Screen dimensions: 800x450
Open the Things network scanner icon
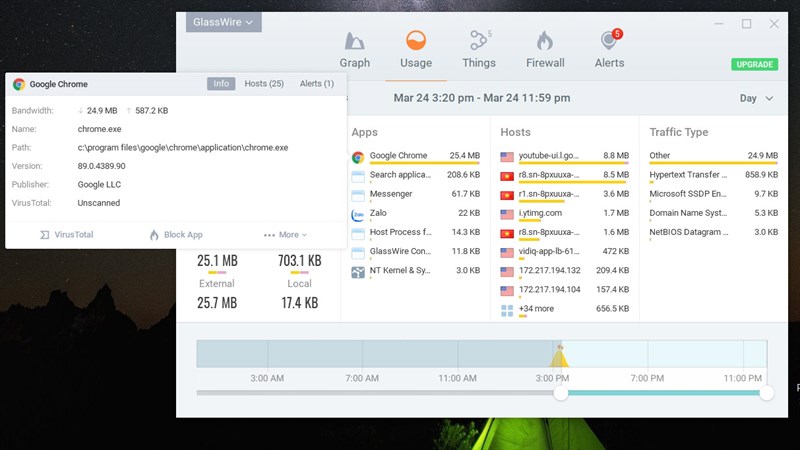[479, 40]
